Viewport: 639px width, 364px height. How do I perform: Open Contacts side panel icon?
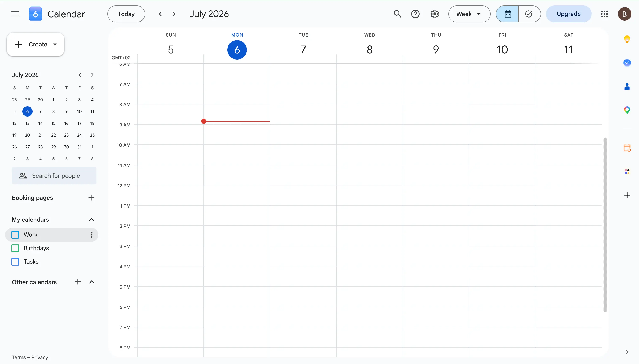627,87
